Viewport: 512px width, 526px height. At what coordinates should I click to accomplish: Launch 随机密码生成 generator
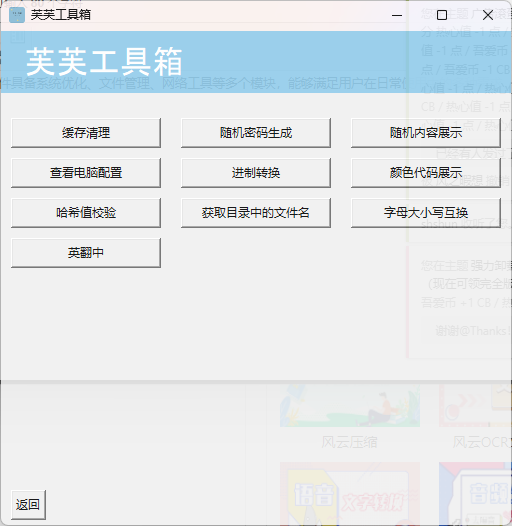tap(256, 133)
